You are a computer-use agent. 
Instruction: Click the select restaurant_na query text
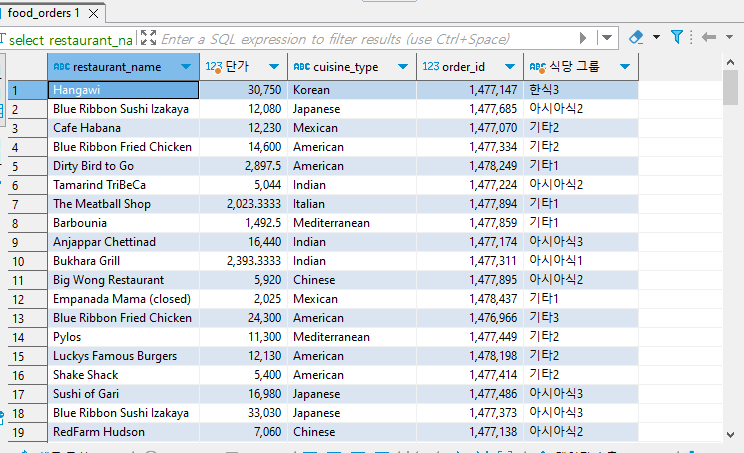click(x=70, y=40)
